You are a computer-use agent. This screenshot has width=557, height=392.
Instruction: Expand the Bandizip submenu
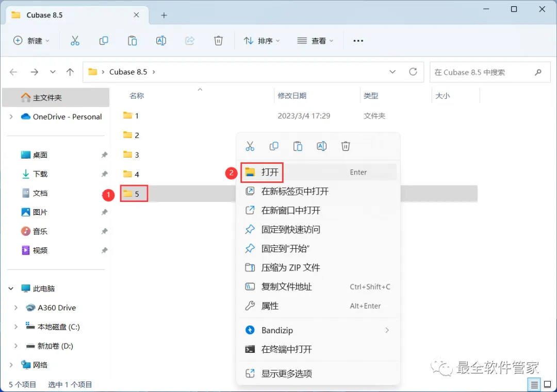coord(387,330)
